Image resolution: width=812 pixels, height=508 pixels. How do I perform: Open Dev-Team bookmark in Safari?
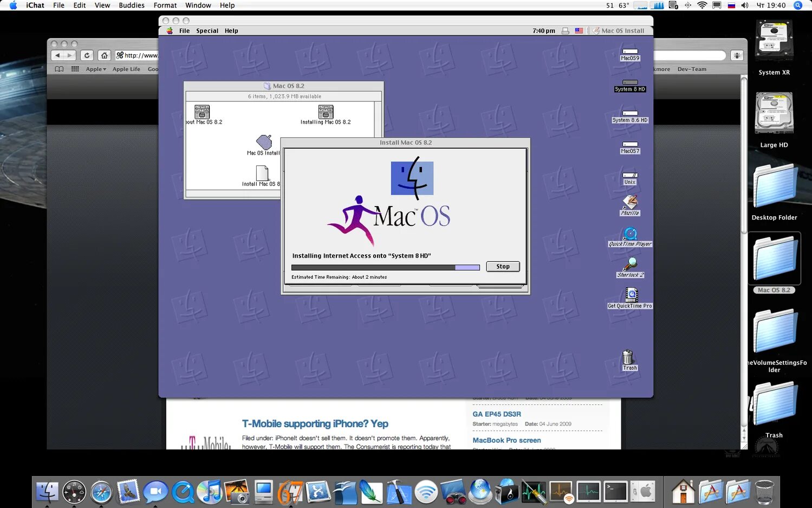click(x=692, y=69)
